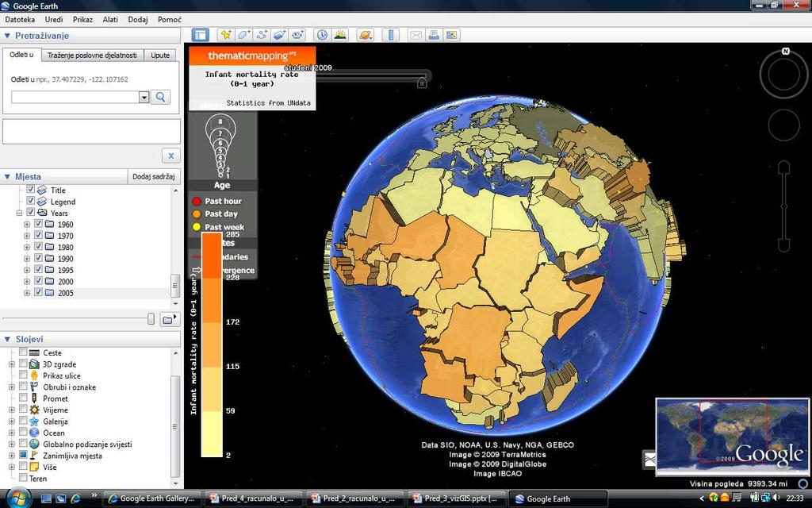Click the Vrijeme weather sun icon
The height and width of the screenshot is (508, 812).
[x=34, y=410]
